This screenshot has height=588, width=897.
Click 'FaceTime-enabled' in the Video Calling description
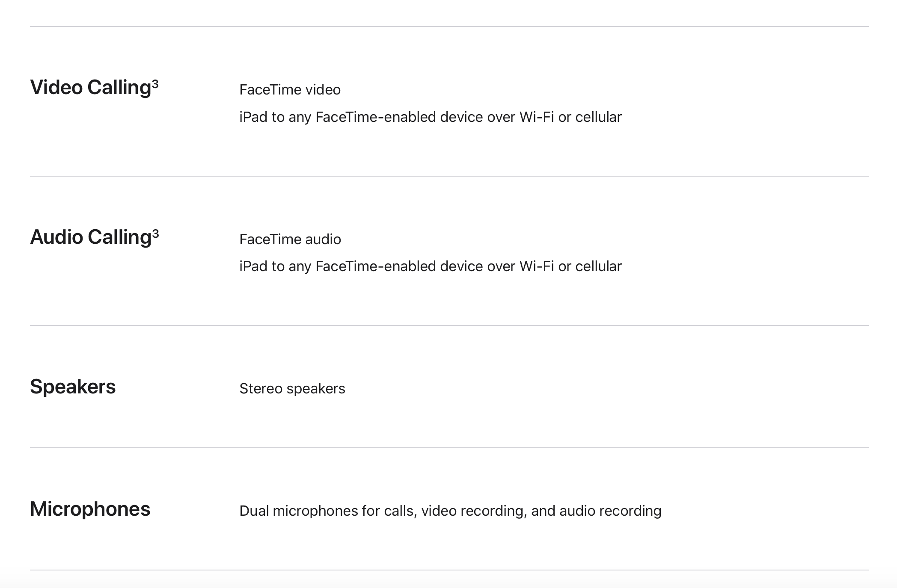pos(375,117)
